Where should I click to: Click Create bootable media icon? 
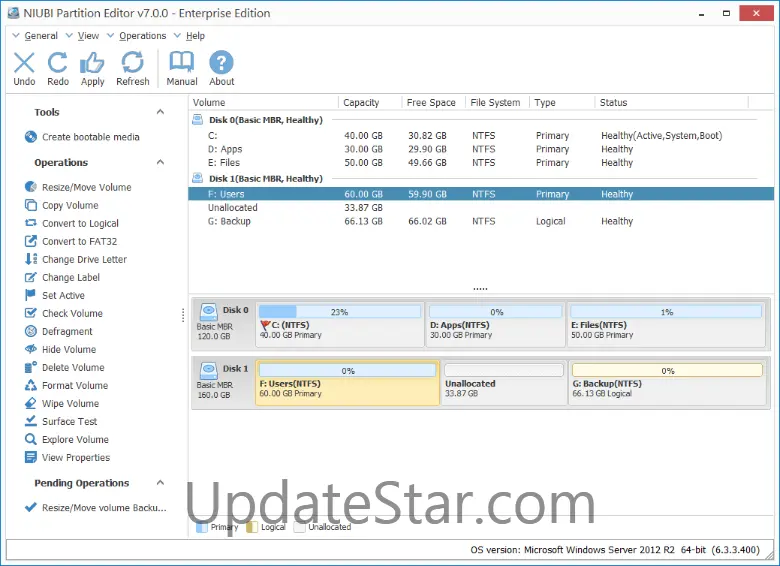31,137
